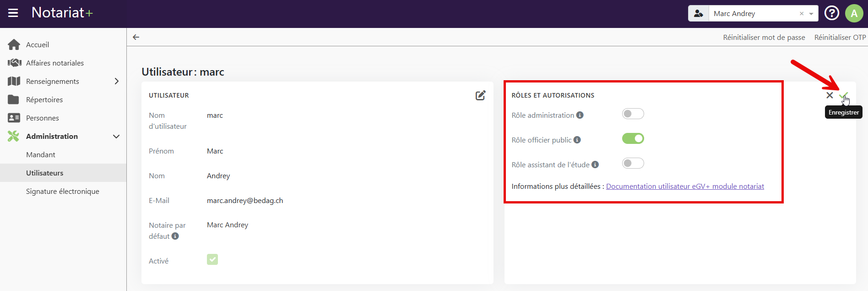Click the back arrow icon
Viewport: 868px width, 291px height.
(x=136, y=37)
